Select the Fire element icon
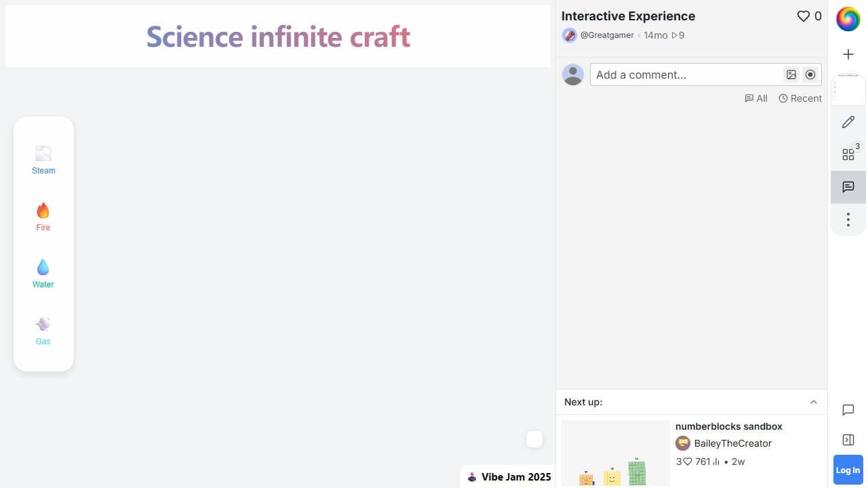The image size is (868, 488). coord(43,211)
